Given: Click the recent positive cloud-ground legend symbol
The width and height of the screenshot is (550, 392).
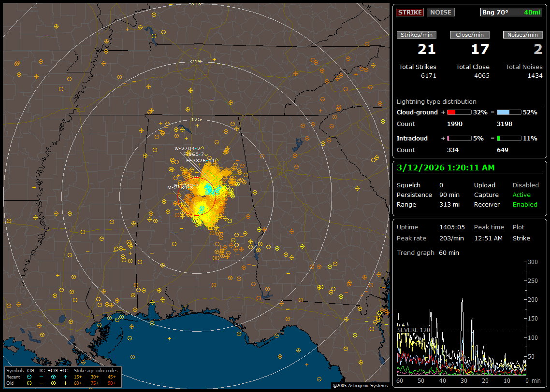Looking at the screenshot, I should pos(53,376).
